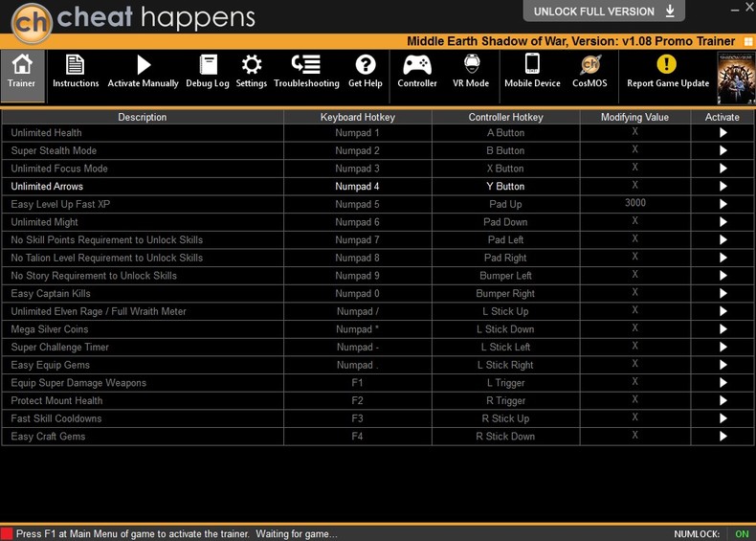Click the F4 keyboard hotkey cell
Viewport: 756px width, 541px height.
pos(357,437)
